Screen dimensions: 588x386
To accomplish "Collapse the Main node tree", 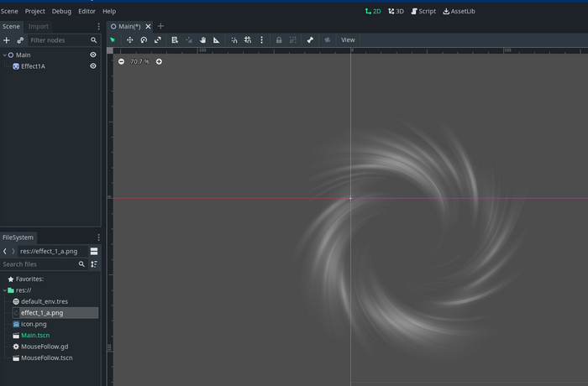I will (4, 55).
